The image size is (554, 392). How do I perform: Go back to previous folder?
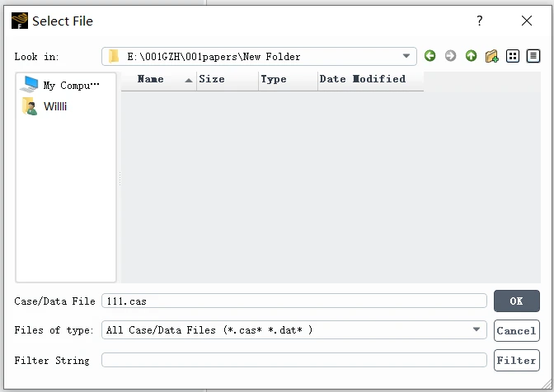[430, 56]
